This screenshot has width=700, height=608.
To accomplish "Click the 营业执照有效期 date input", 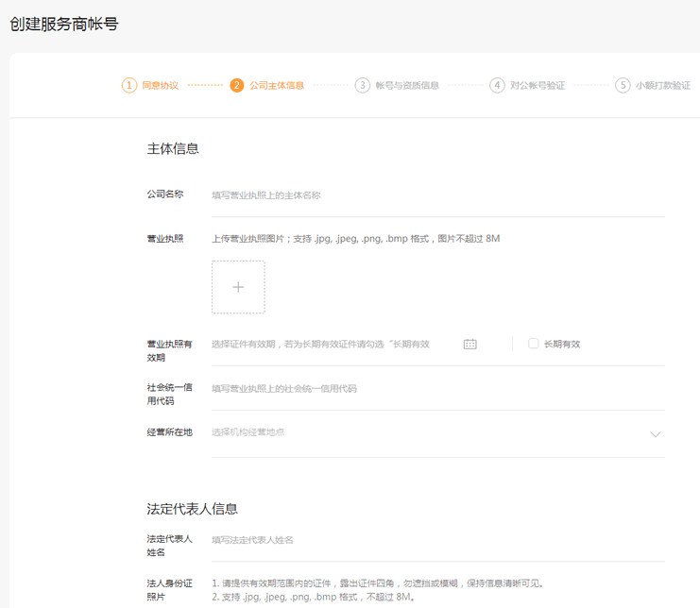I will pos(331,345).
